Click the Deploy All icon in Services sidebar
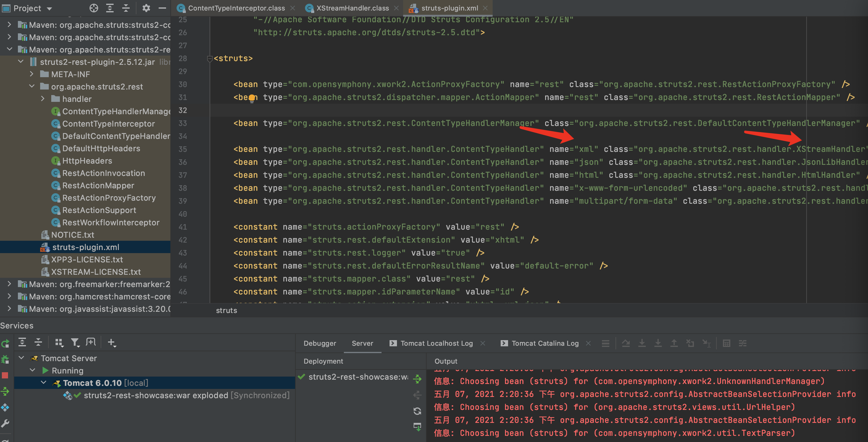868x442 pixels. 5,391
